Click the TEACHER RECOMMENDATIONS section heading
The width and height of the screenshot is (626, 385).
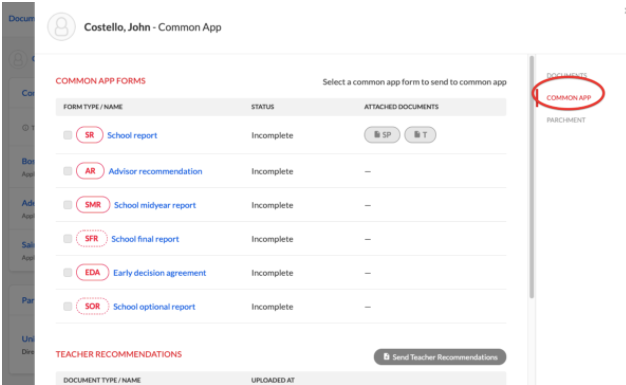pyautogui.click(x=119, y=354)
